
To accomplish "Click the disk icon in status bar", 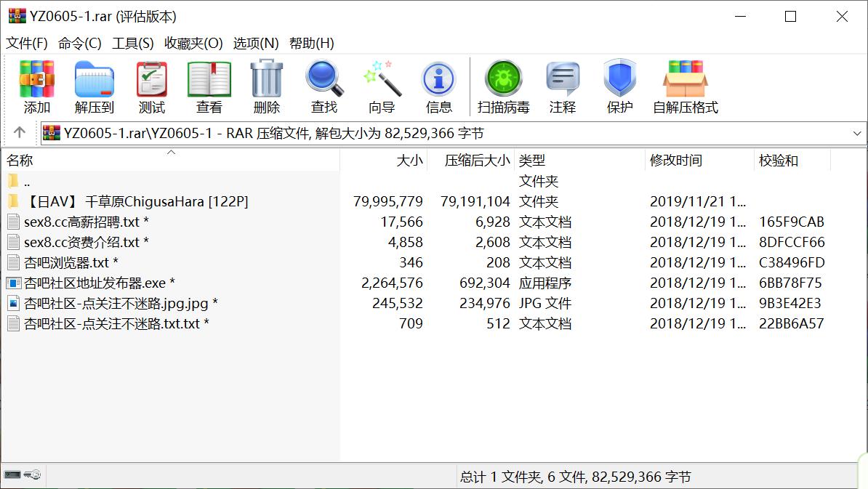I will [12, 474].
